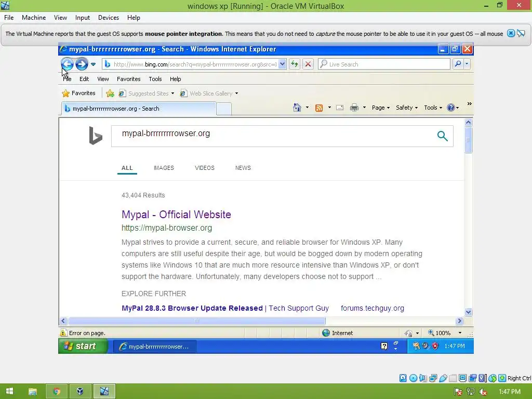Image resolution: width=532 pixels, height=399 pixels.
Task: Open the Safety command bar menu
Action: 406,108
